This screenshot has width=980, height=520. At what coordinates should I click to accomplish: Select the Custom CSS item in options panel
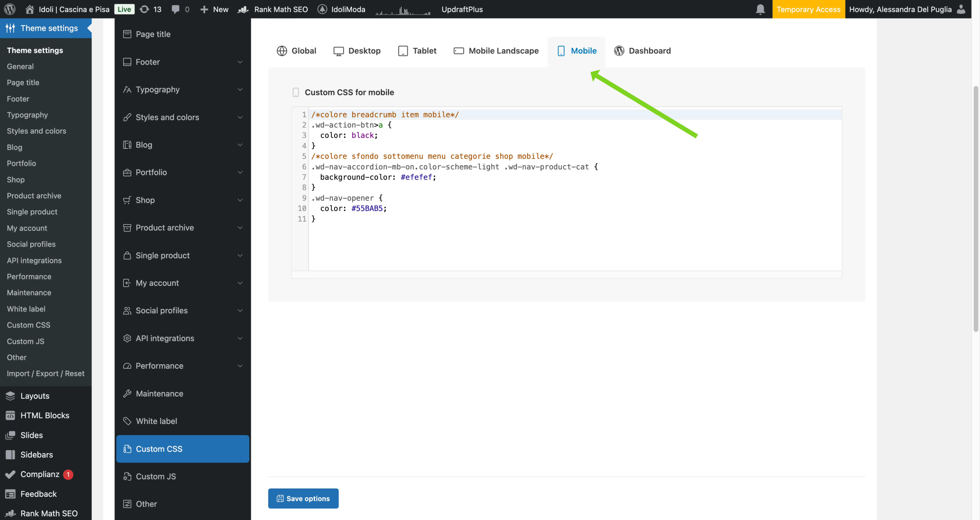click(183, 449)
